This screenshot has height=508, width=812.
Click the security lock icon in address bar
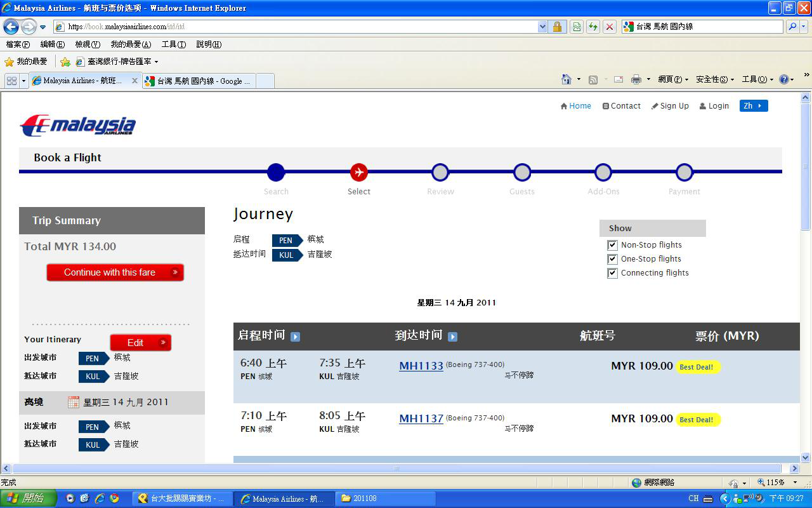click(558, 27)
